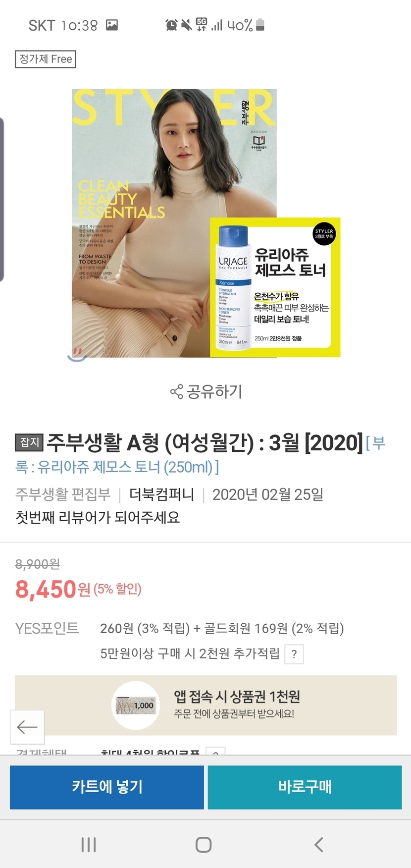Viewport: 411px width, 868px height.
Task: Tap the alarm icon in status bar
Action: [171, 25]
